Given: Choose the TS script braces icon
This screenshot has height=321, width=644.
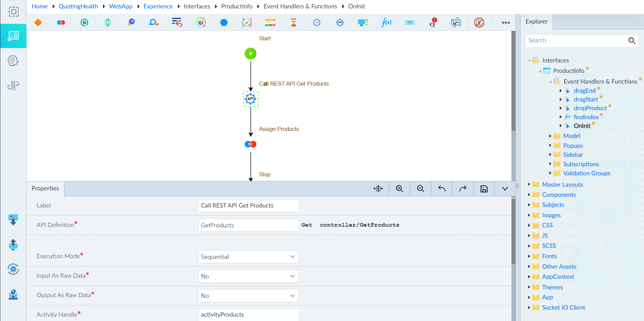Looking at the screenshot, I should [410, 22].
